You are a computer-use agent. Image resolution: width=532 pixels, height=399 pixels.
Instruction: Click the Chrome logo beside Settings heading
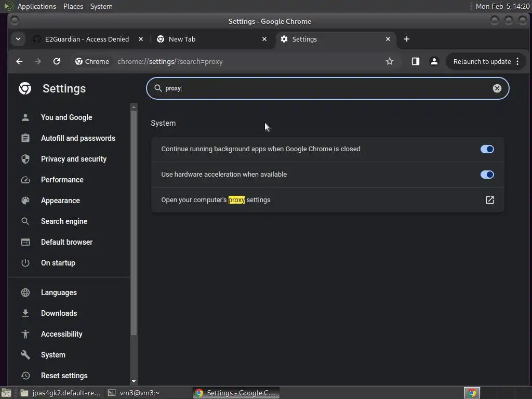(25, 88)
